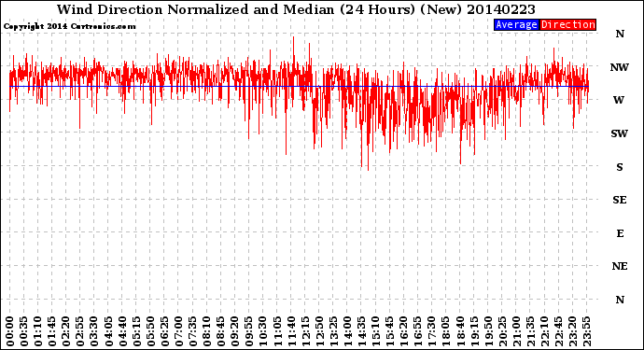Click the Copyright 2014 Cartronics.com text
The height and width of the screenshot is (350, 644).
pyautogui.click(x=69, y=27)
